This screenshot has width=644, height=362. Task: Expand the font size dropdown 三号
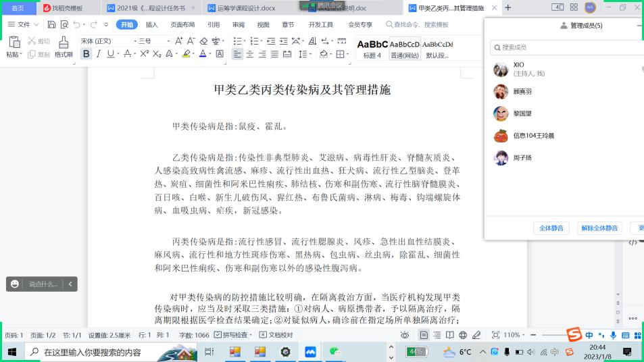coord(153,41)
